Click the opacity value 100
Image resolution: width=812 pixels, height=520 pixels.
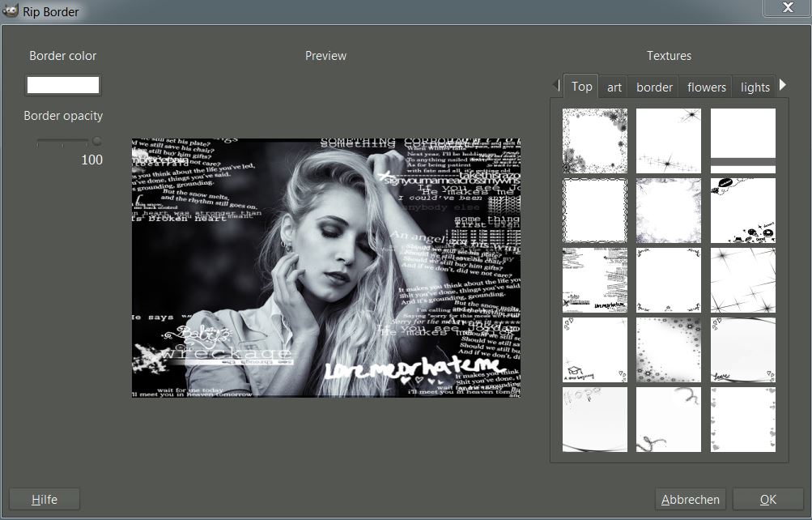click(x=91, y=160)
